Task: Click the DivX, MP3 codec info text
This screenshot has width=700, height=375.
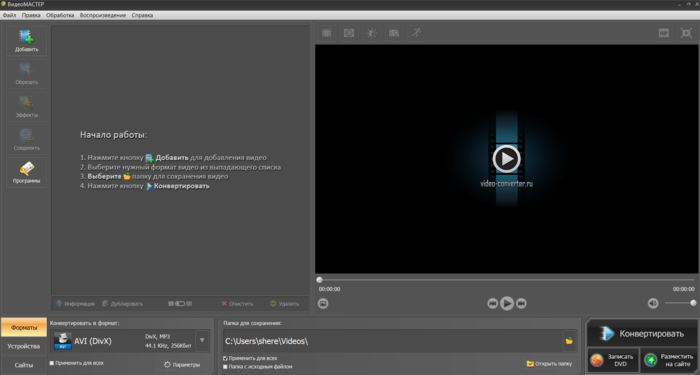Action: 158,337
